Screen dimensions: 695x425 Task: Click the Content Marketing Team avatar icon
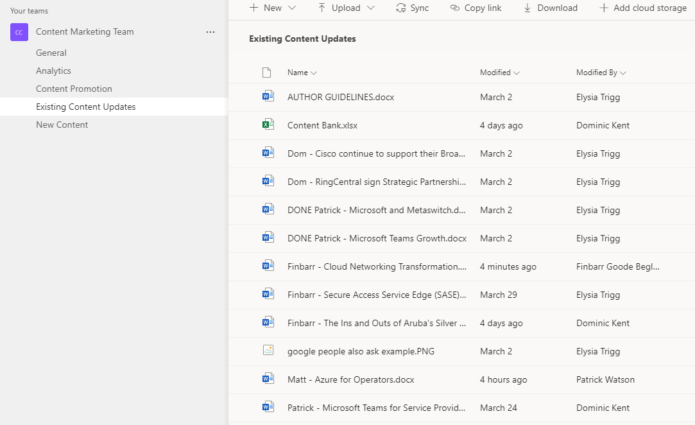tap(19, 32)
